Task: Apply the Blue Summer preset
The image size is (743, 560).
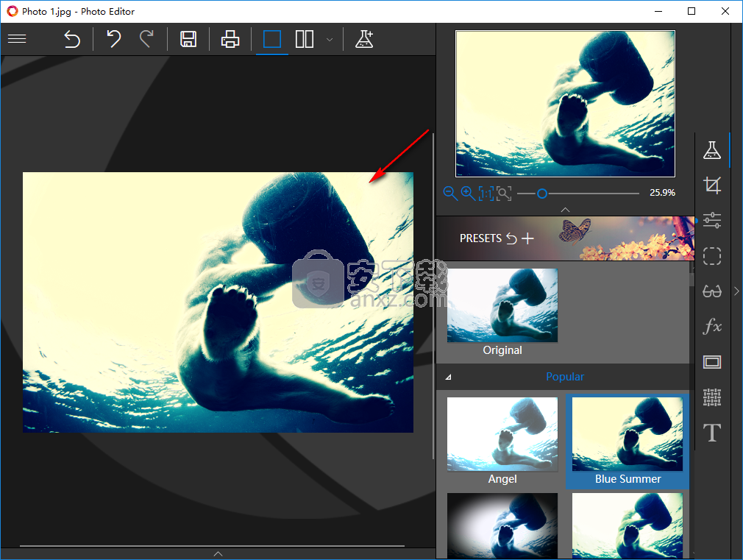Action: coord(628,434)
